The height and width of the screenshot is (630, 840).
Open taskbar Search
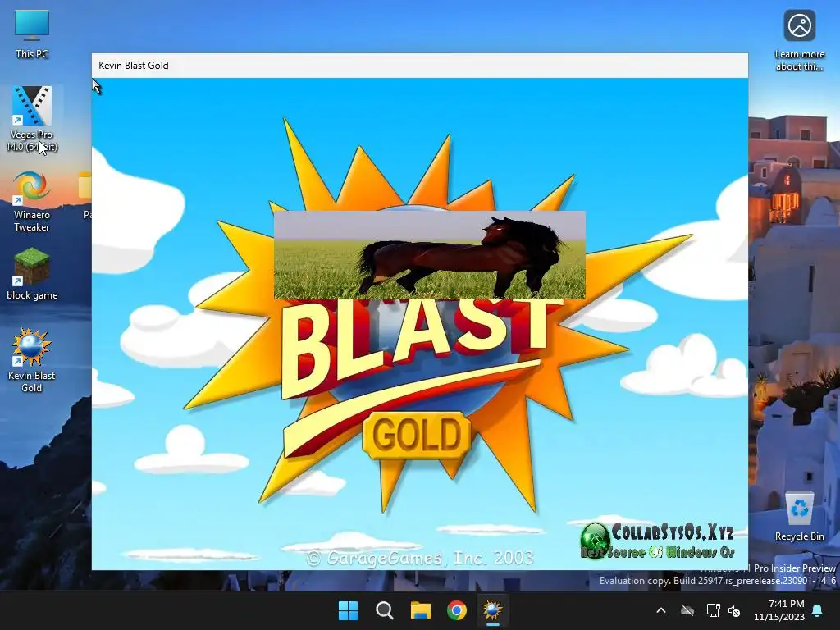(x=385, y=610)
